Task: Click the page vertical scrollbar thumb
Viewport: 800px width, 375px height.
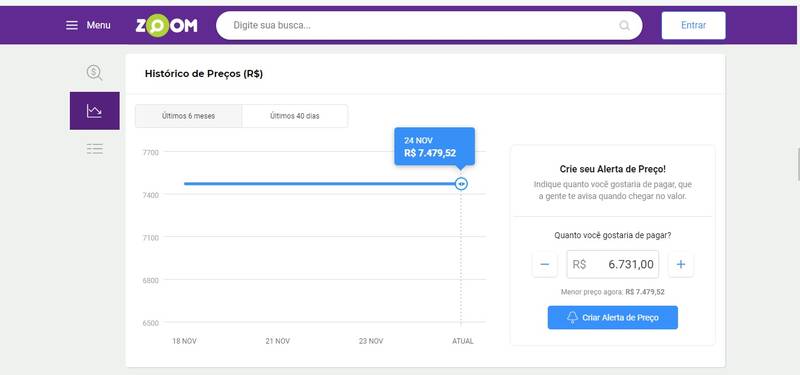Action: (798, 164)
